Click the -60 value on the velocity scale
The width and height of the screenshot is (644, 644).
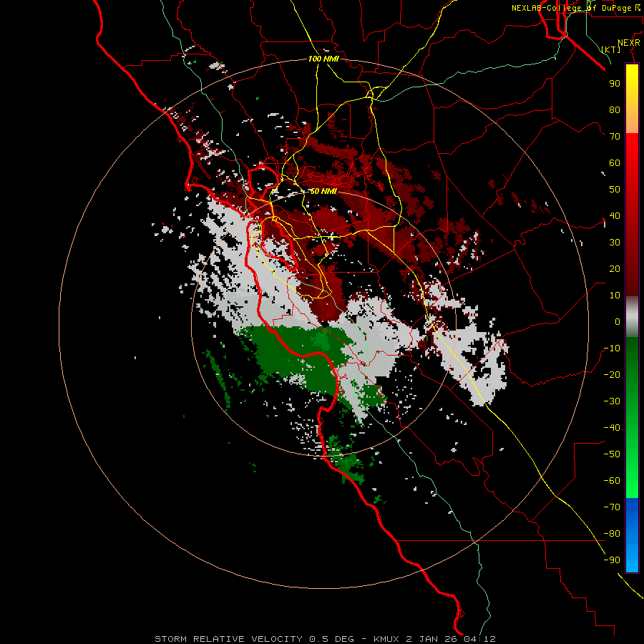point(612,481)
